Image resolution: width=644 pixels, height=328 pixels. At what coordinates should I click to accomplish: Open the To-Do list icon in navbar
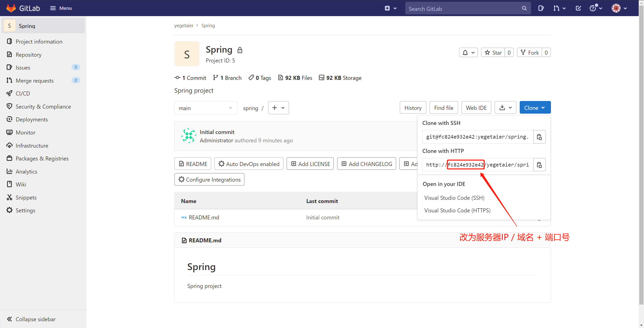[x=578, y=8]
